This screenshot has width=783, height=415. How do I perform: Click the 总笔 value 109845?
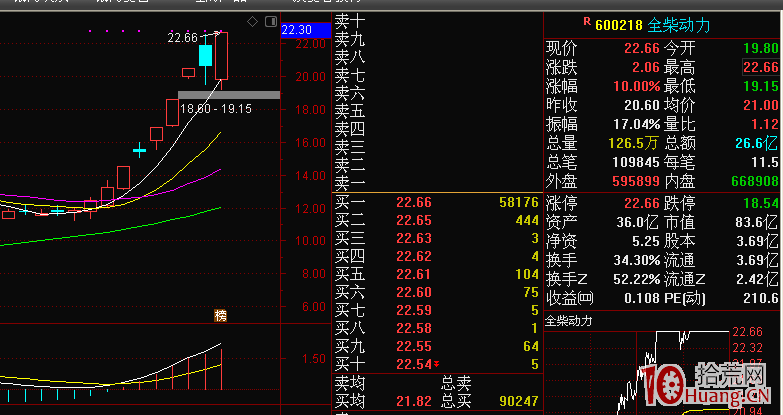pos(638,162)
